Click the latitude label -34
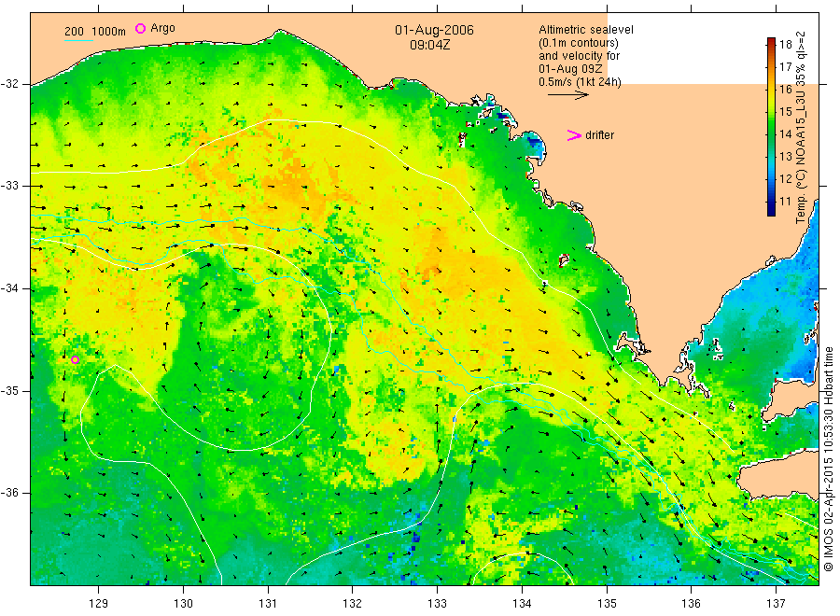The width and height of the screenshot is (840, 616). point(9,288)
